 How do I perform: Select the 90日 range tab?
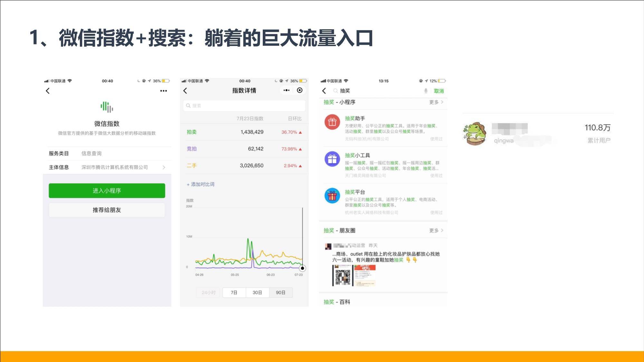point(281,292)
